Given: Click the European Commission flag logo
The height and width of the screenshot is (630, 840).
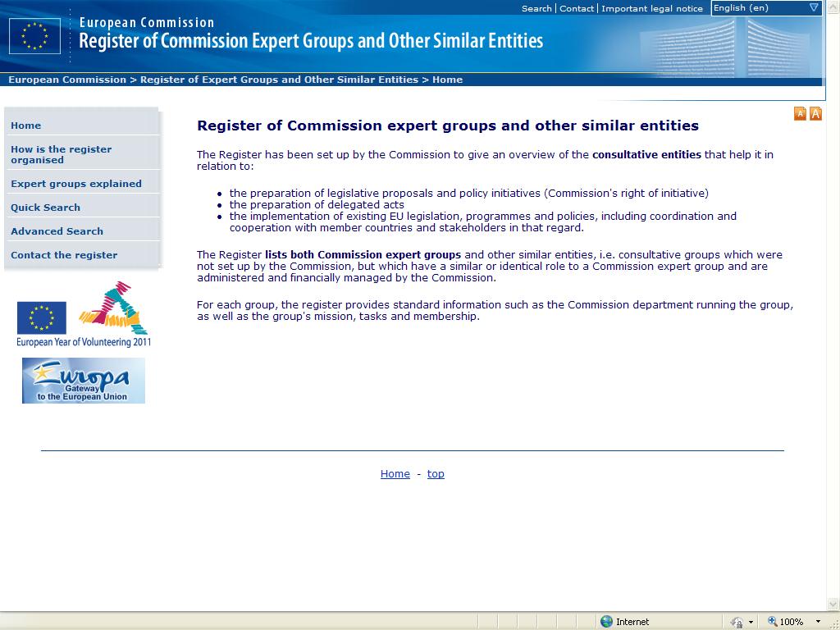Looking at the screenshot, I should (x=34, y=36).
